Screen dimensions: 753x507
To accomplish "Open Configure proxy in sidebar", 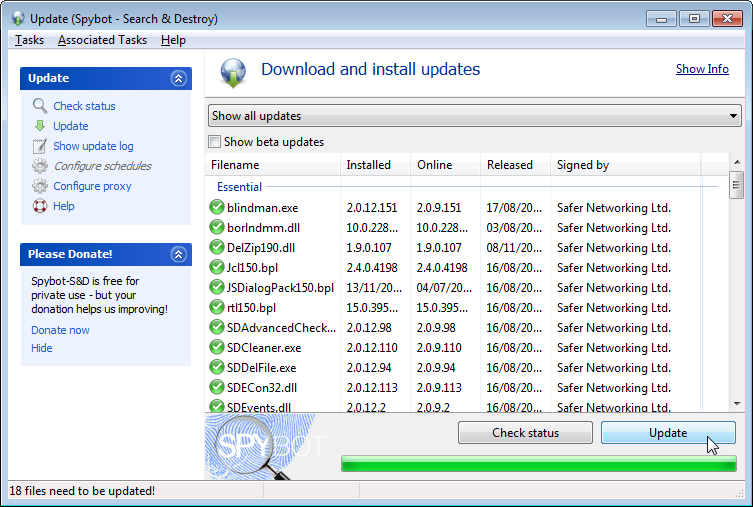I will [92, 186].
